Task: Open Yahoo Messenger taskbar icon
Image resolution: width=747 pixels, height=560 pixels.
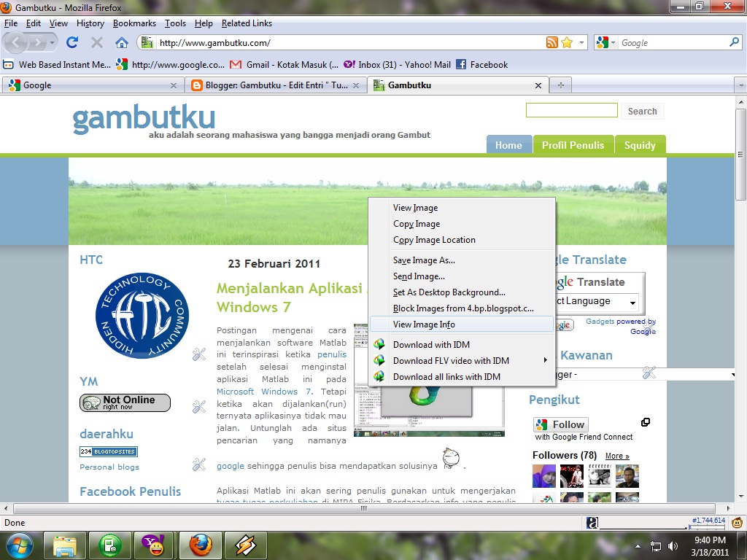Action: pos(154,545)
